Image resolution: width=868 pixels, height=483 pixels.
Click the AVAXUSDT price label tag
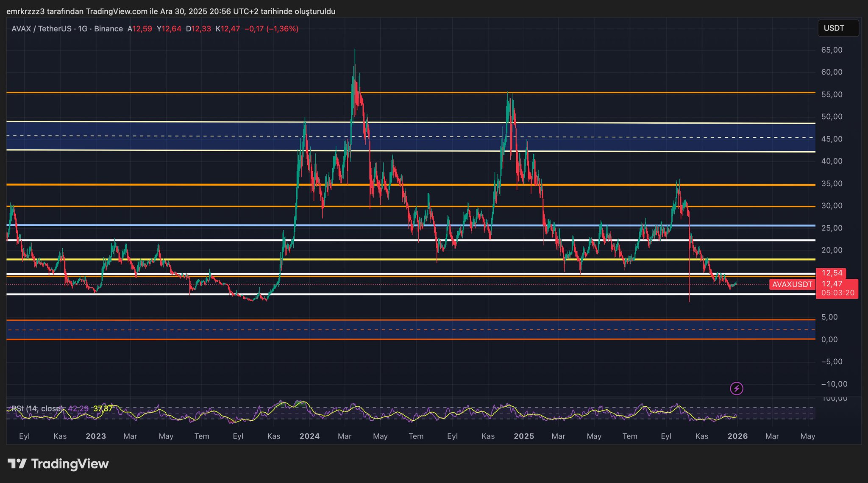792,284
